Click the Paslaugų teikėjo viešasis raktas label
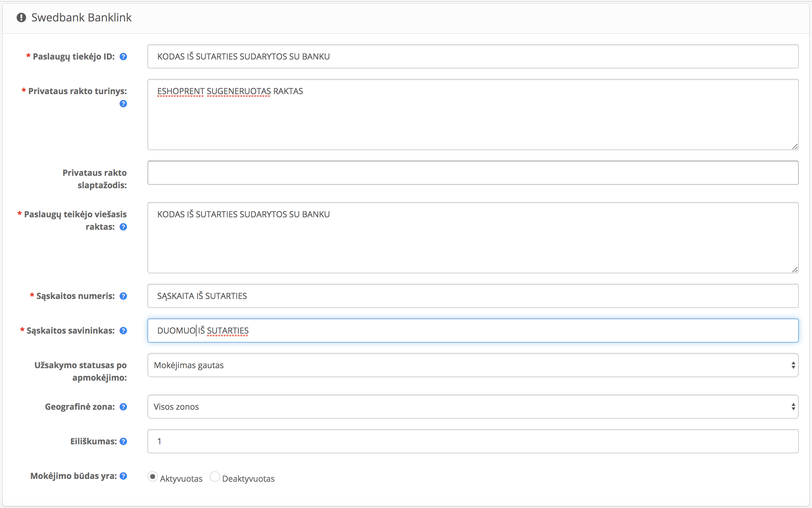 75,220
